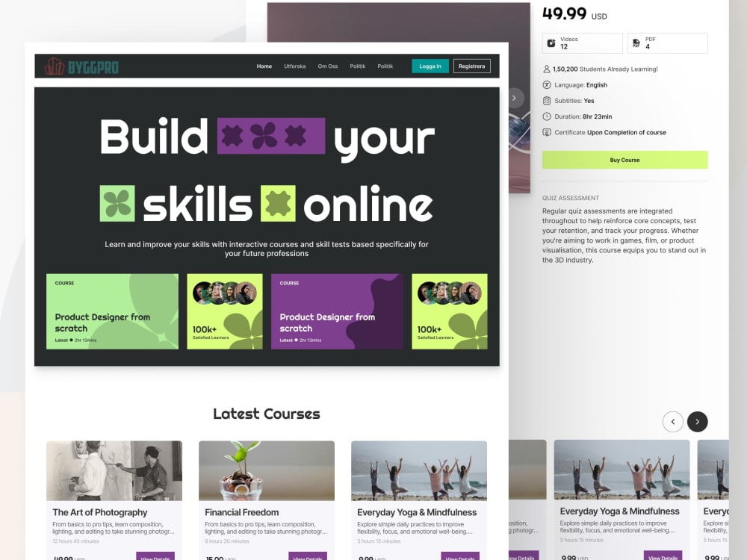The image size is (747, 560).
Task: Click the Subtitles icon
Action: pos(547,101)
